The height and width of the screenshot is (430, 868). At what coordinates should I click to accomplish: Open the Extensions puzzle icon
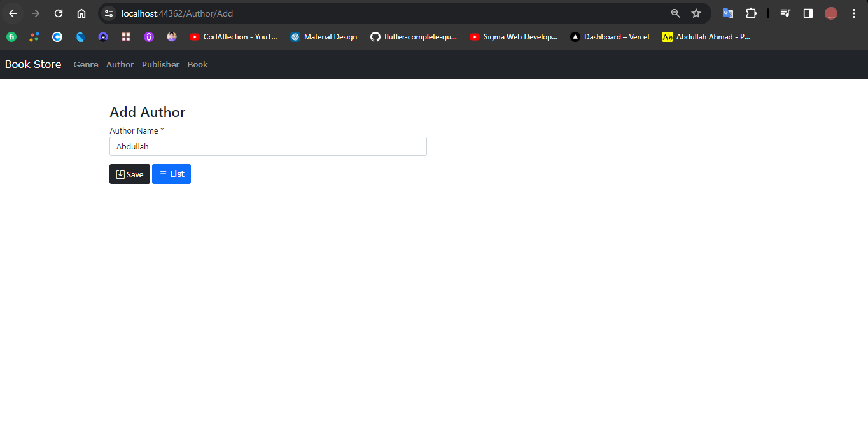point(751,13)
